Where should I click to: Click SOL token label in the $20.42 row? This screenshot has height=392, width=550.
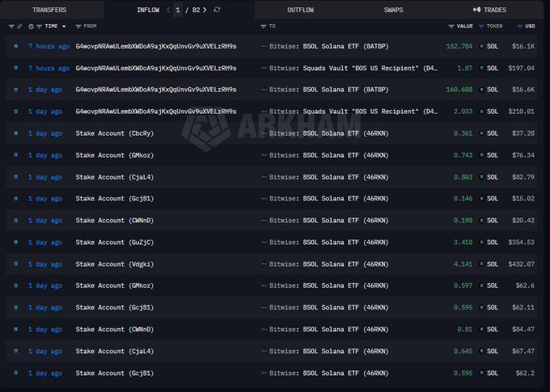coord(493,220)
